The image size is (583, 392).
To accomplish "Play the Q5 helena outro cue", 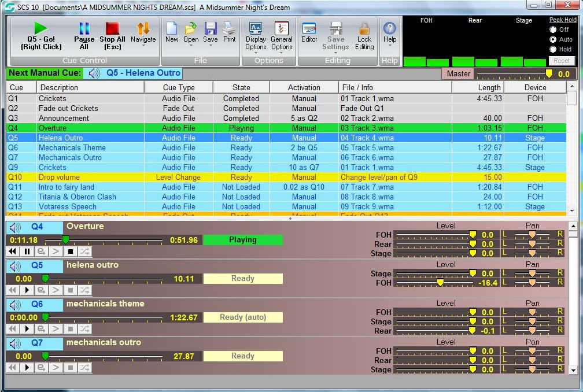I will click(27, 290).
